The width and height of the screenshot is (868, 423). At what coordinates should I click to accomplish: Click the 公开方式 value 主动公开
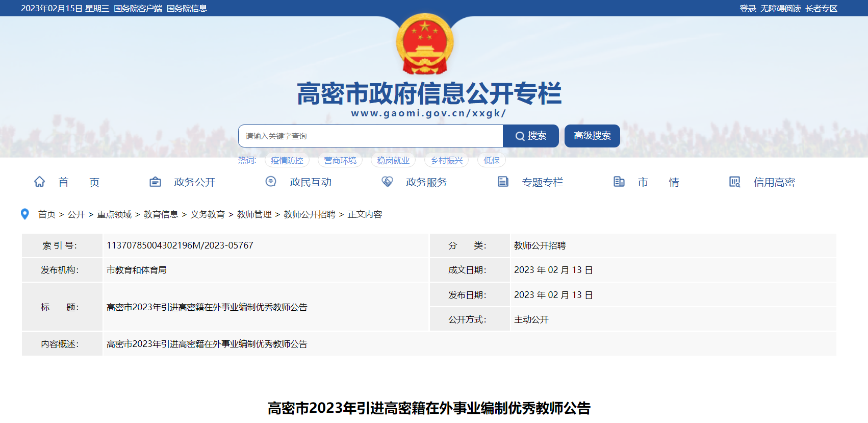coord(531,319)
